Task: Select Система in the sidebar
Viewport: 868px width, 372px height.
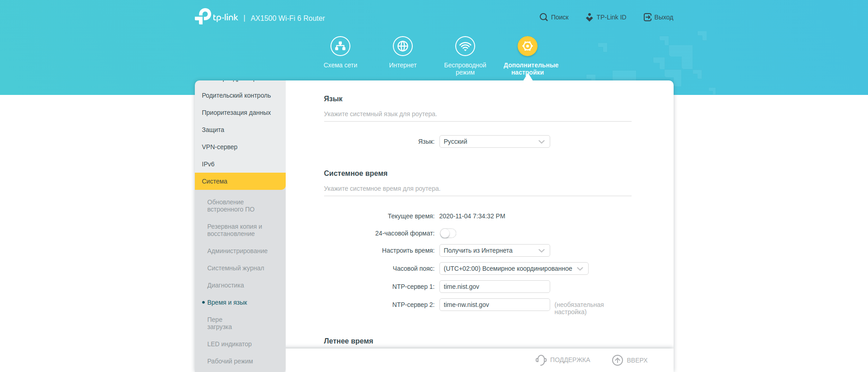Action: [x=240, y=181]
